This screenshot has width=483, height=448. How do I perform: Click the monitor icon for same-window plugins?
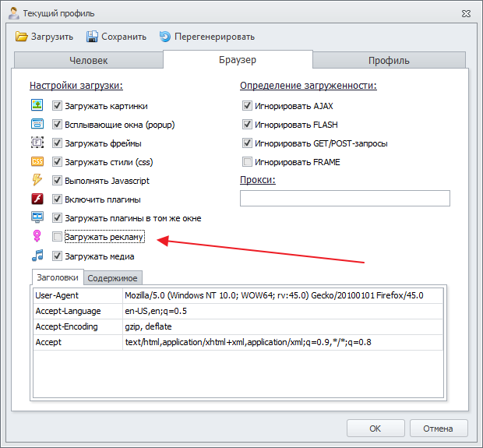coord(37,217)
